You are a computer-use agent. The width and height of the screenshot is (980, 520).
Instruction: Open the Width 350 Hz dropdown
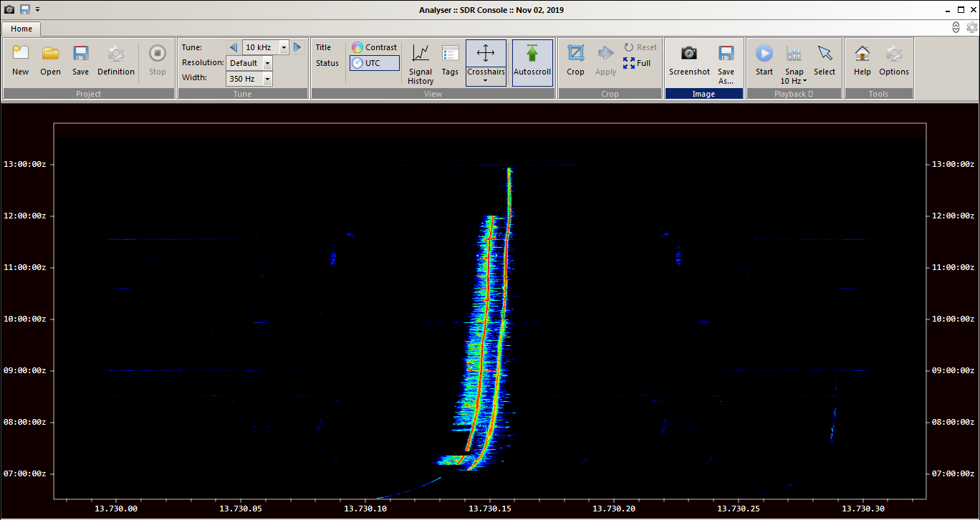tap(268, 79)
